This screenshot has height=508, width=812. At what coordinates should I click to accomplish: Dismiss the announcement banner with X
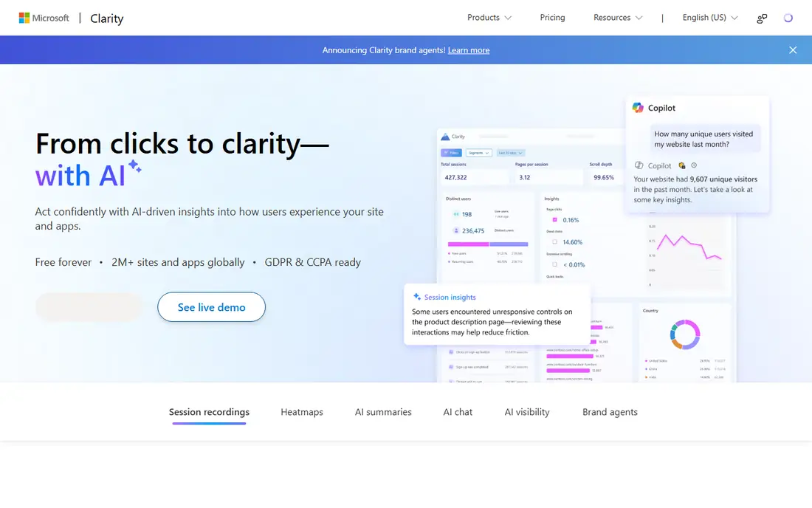793,50
